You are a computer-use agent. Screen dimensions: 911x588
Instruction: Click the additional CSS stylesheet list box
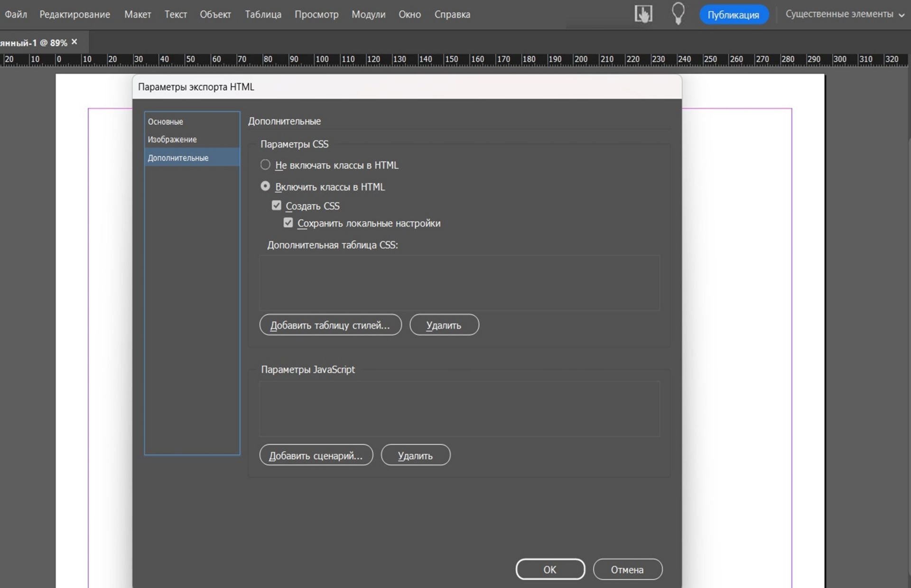459,283
